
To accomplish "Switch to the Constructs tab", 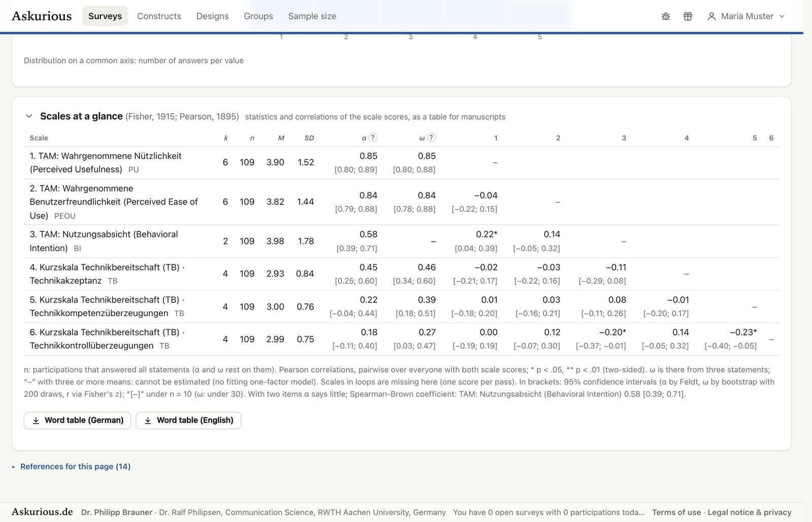I will [159, 16].
